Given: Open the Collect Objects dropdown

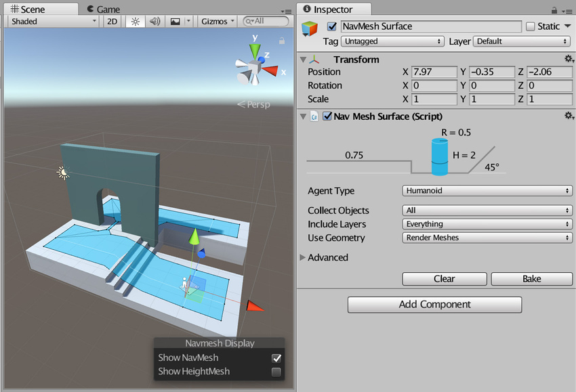Looking at the screenshot, I should click(487, 210).
